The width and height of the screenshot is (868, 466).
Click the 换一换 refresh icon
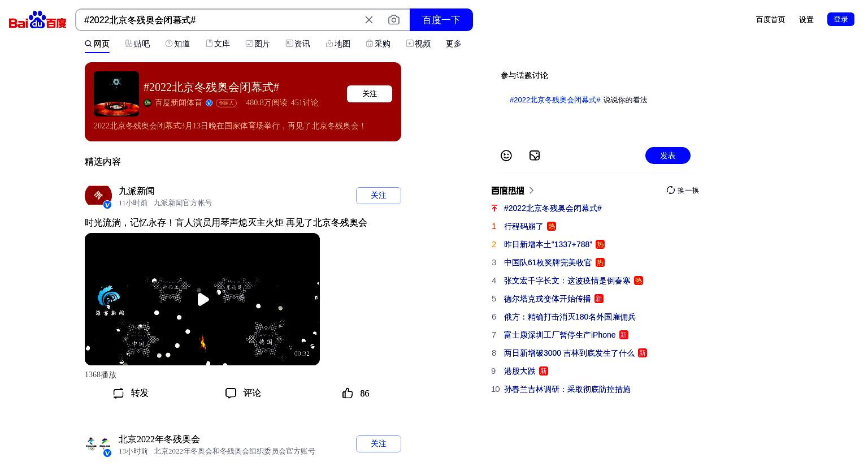click(671, 190)
